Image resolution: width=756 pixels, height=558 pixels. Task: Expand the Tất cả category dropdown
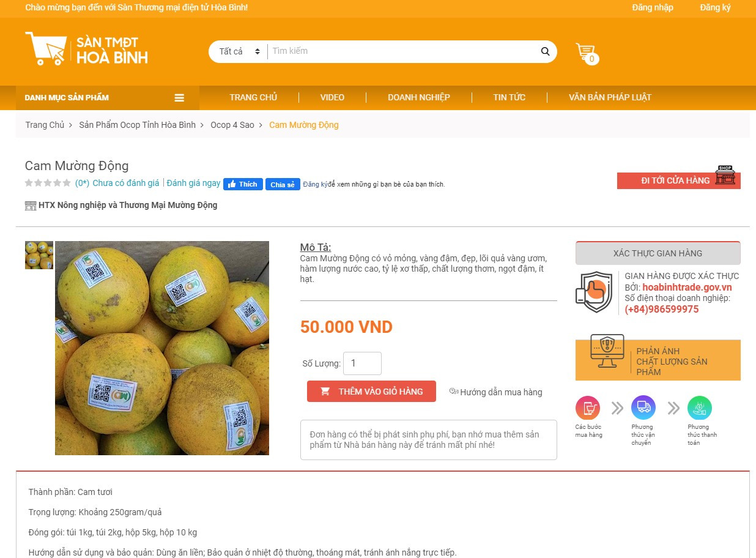click(238, 51)
